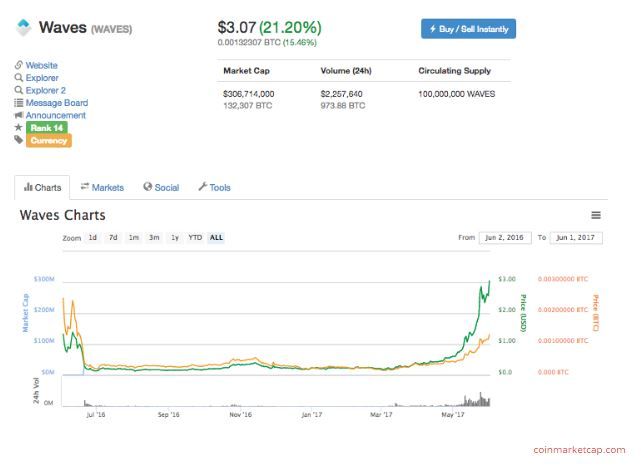Click the Market Cap axis label
641x466 pixels.
25,313
